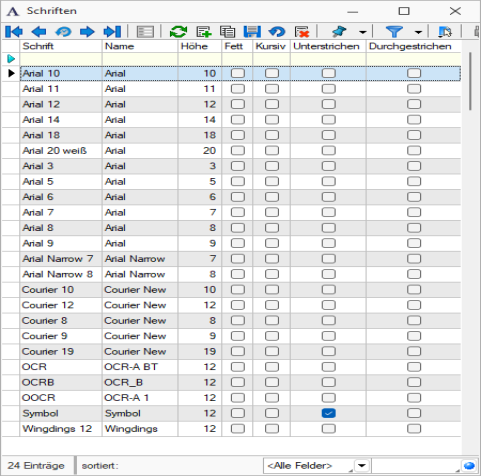Select the OCR-A 1 name cell
Viewport: 481px width, 476px height.
[140, 398]
